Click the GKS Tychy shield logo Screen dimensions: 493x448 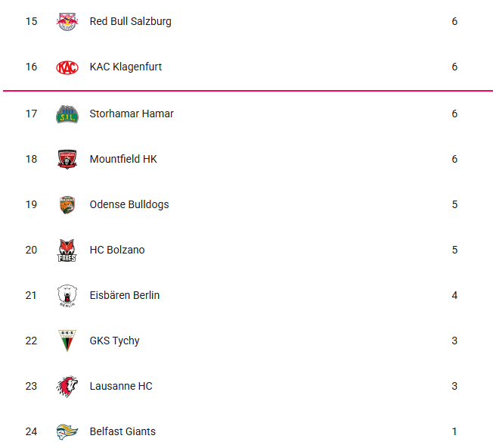[x=67, y=341]
